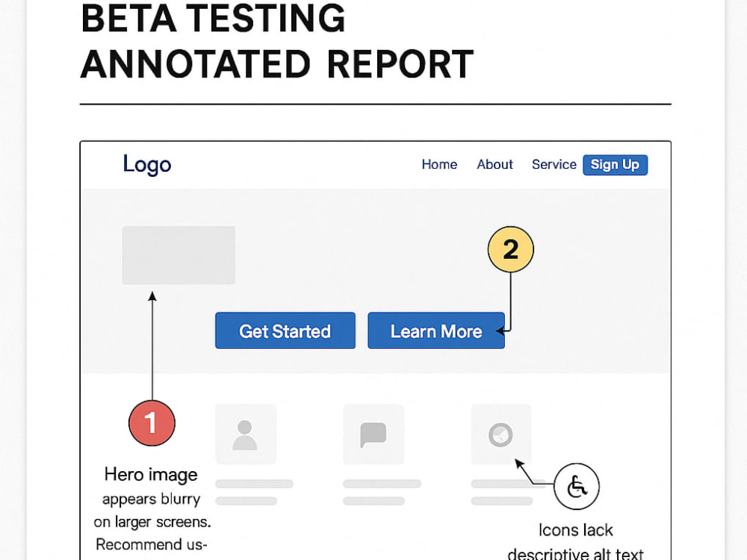
Task: Open the About nav link
Action: click(x=495, y=164)
